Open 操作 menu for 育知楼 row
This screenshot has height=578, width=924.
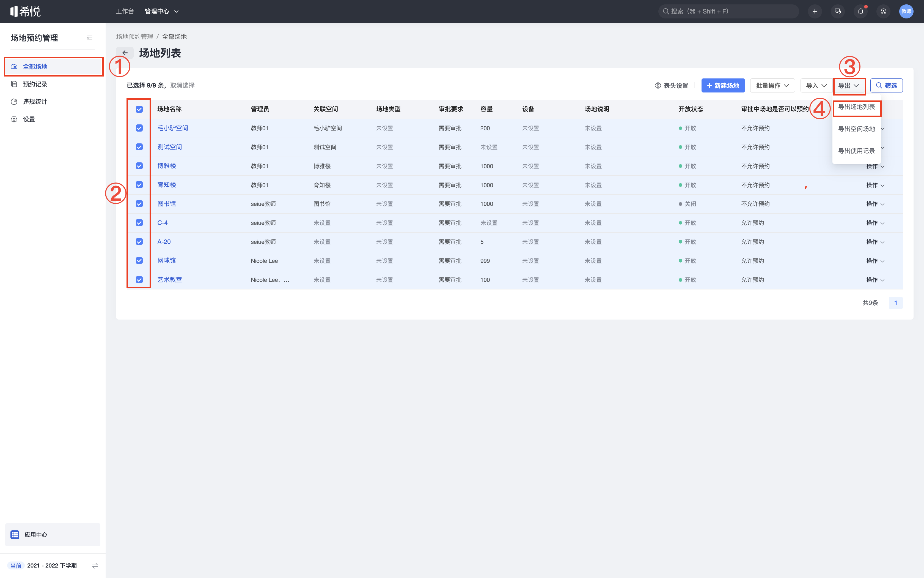click(875, 185)
